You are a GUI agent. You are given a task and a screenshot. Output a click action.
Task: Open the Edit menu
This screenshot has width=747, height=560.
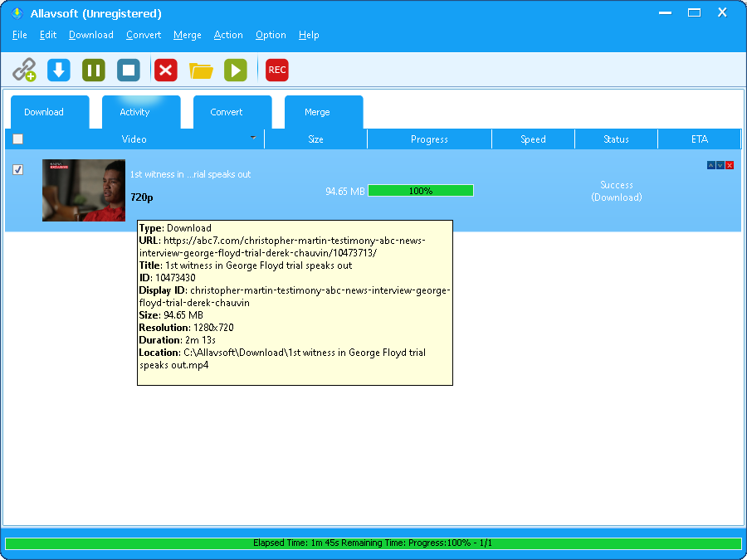point(48,35)
